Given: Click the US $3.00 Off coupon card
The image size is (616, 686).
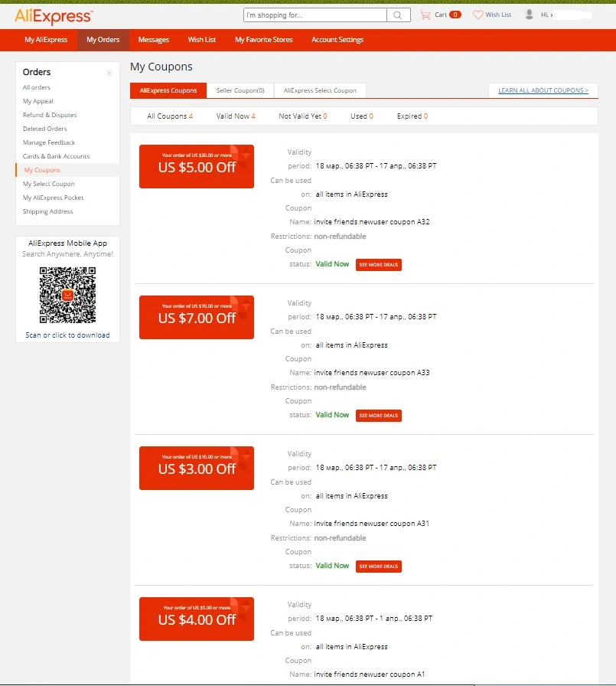Looking at the screenshot, I should (x=197, y=468).
